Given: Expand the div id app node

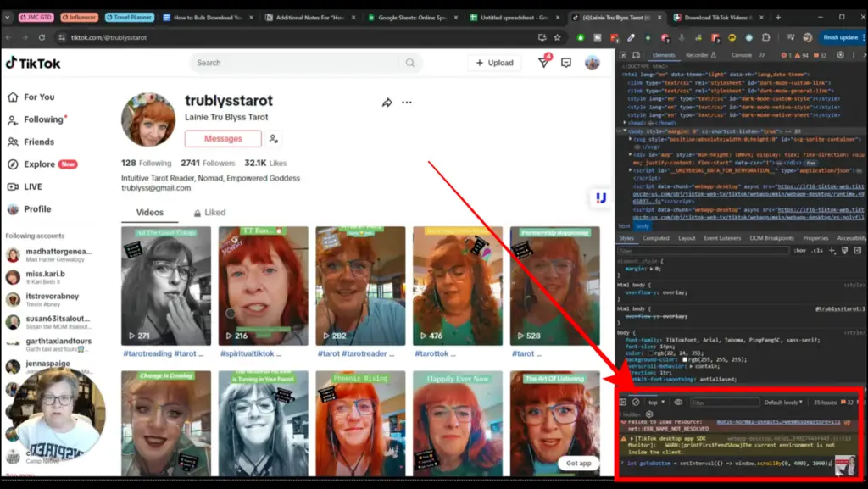Looking at the screenshot, I should [x=631, y=155].
